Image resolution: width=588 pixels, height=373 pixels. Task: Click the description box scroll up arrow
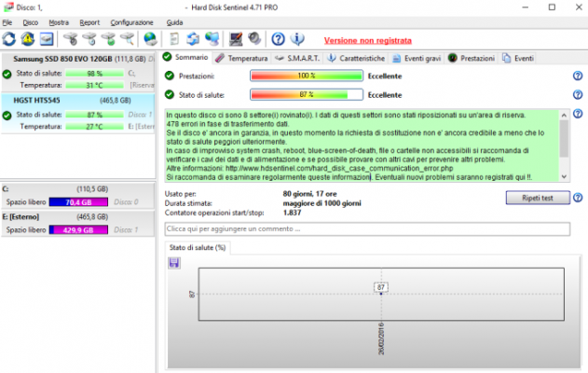(564, 116)
